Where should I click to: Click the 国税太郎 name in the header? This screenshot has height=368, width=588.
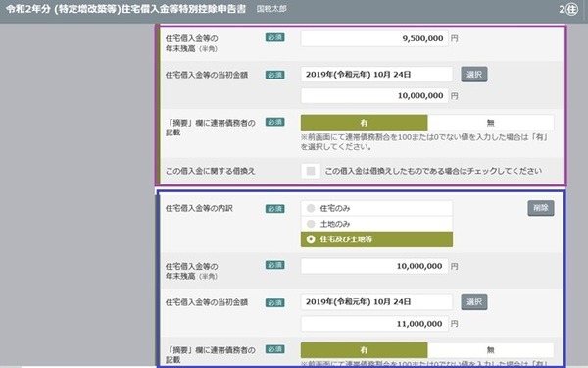coord(271,9)
